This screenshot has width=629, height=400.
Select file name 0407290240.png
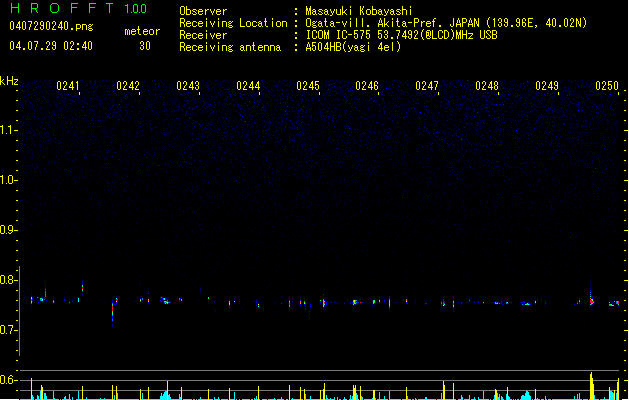coord(51,27)
